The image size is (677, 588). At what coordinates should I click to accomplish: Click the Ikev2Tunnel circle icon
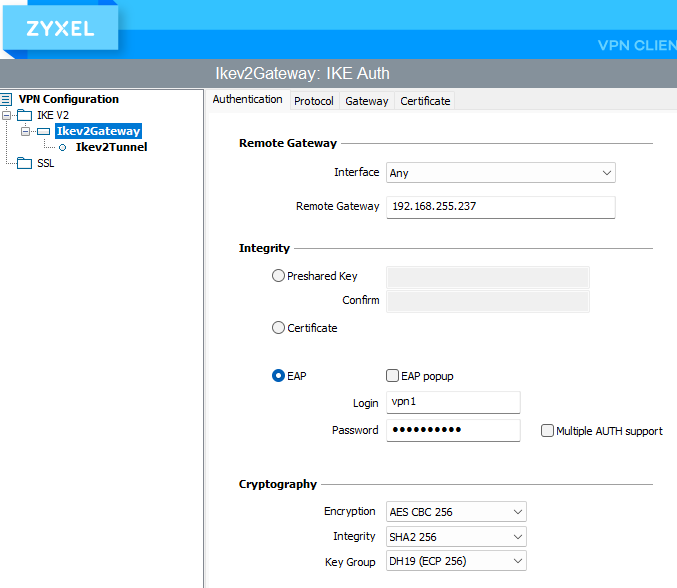pos(63,148)
